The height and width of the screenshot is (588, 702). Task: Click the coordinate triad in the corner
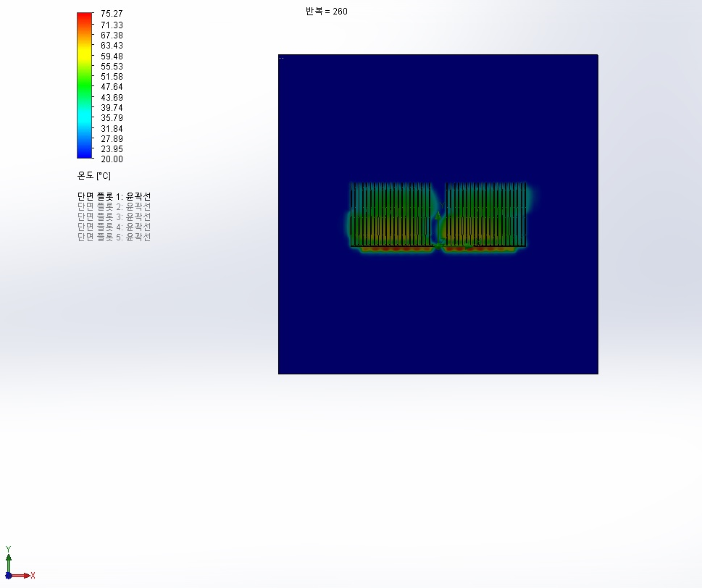pos(20,563)
